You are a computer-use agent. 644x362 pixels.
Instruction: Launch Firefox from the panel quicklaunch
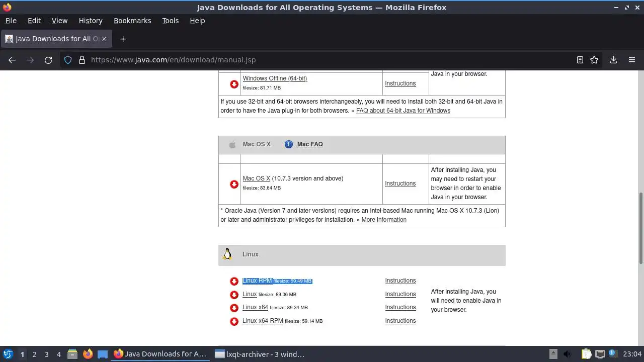pos(88,354)
